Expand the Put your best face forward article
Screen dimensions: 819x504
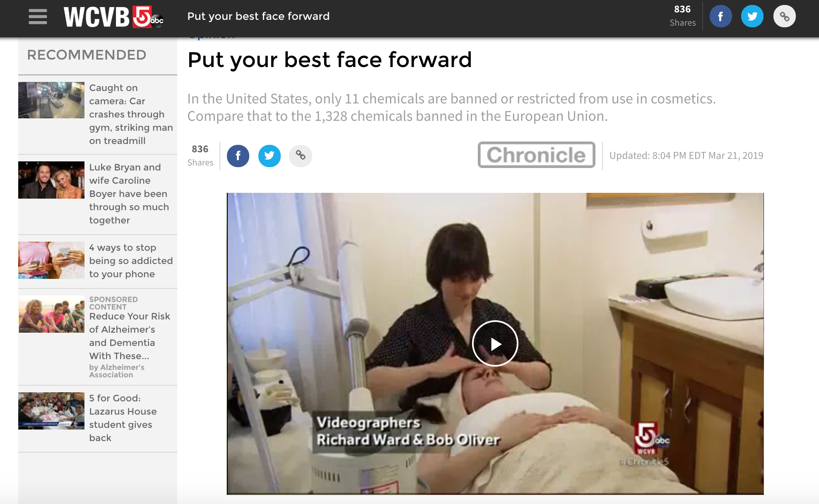(328, 58)
